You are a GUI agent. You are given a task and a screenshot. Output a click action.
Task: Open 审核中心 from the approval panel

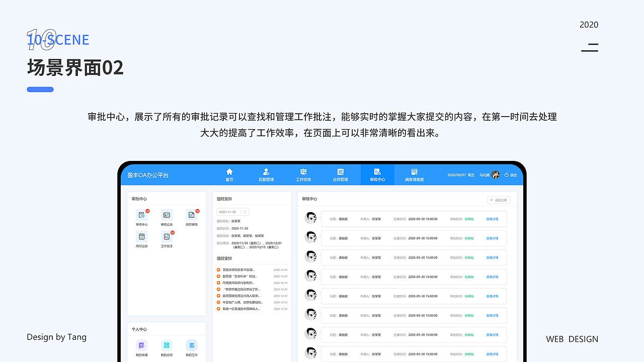click(x=142, y=215)
